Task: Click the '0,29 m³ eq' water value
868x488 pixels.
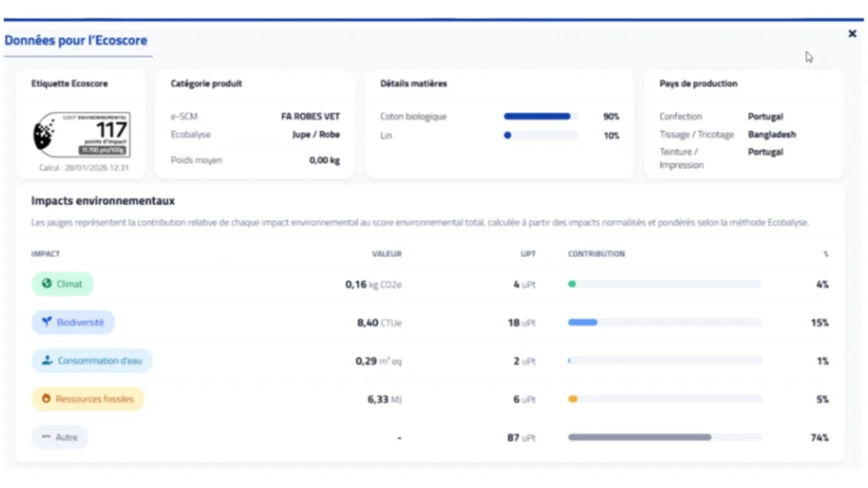Action: pos(379,361)
